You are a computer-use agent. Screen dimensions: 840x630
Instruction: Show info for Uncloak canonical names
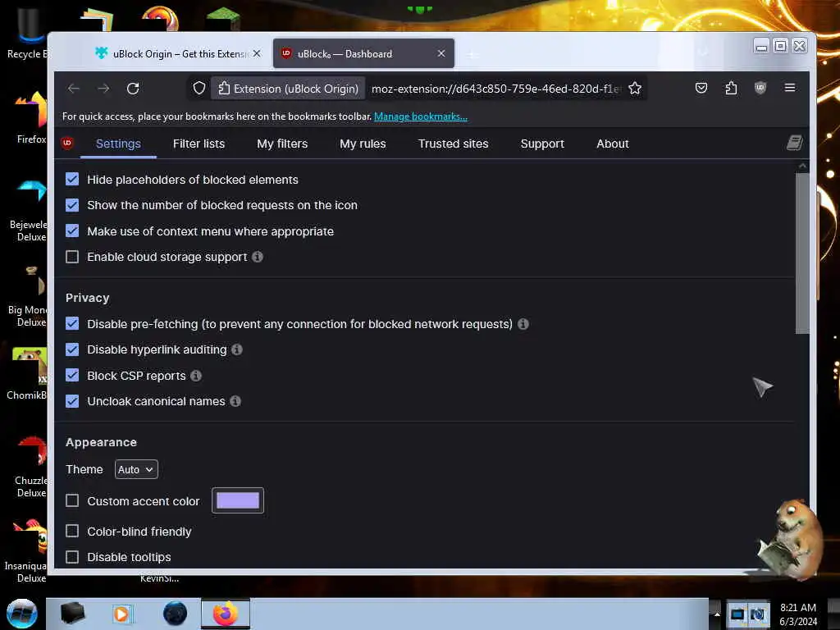235,401
